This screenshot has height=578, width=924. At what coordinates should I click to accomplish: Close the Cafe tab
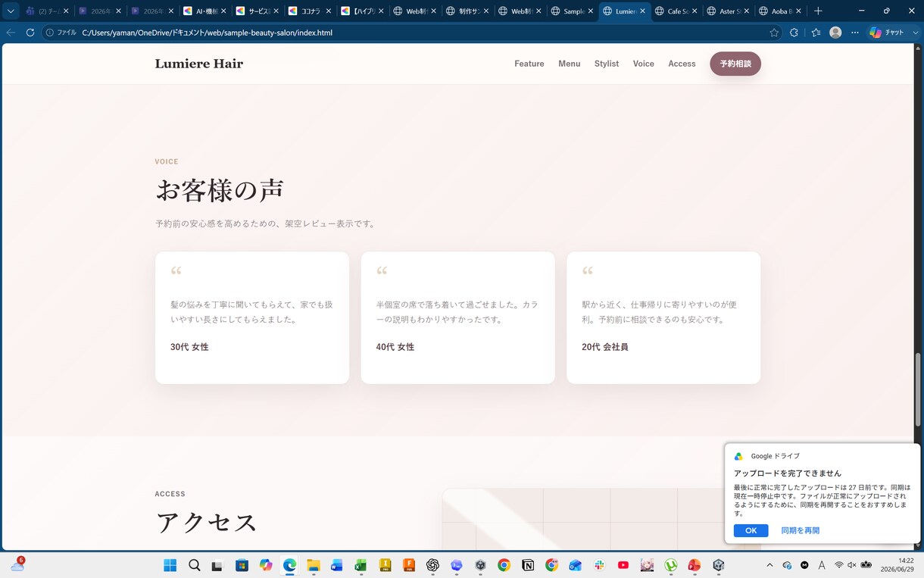[695, 11]
